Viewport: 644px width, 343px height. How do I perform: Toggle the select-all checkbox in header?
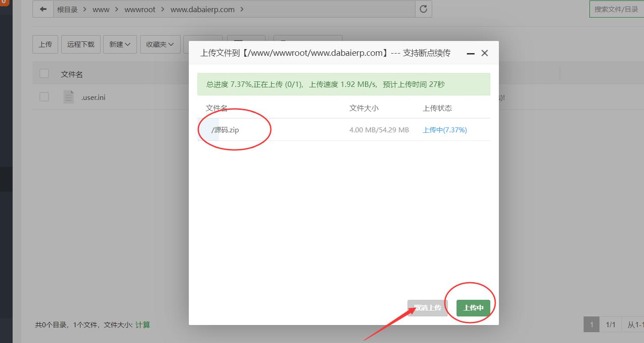click(44, 73)
